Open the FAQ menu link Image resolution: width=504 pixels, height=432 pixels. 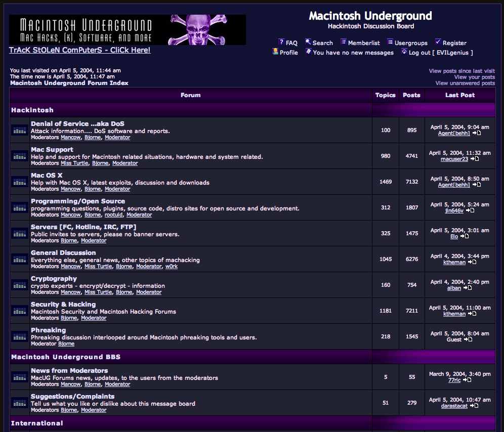(x=291, y=43)
